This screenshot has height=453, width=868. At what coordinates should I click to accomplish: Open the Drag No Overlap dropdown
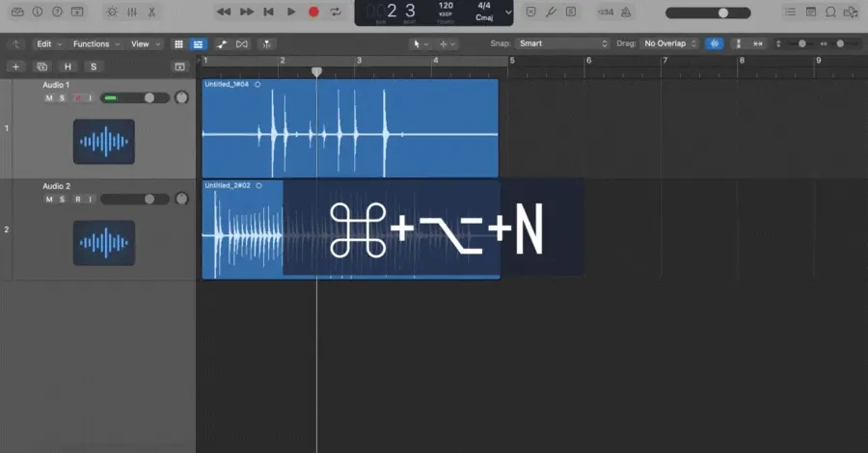click(670, 43)
